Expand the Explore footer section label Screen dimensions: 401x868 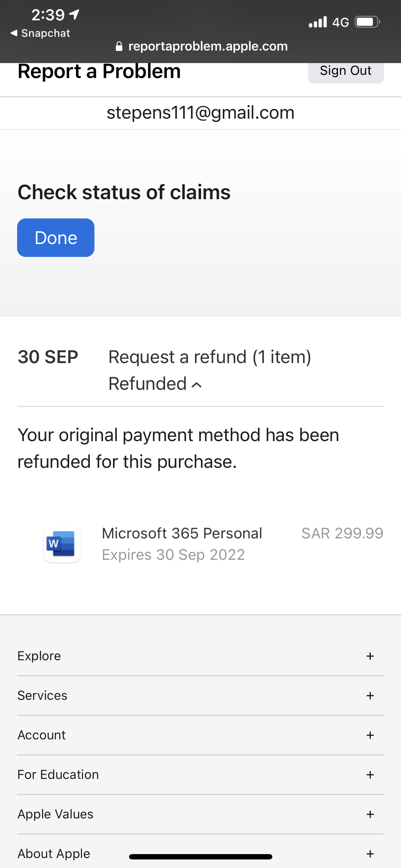[39, 656]
